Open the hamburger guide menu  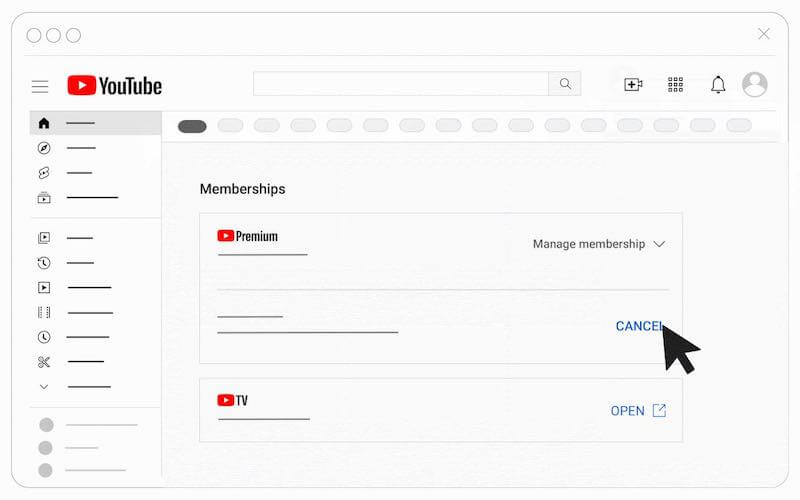click(x=40, y=86)
